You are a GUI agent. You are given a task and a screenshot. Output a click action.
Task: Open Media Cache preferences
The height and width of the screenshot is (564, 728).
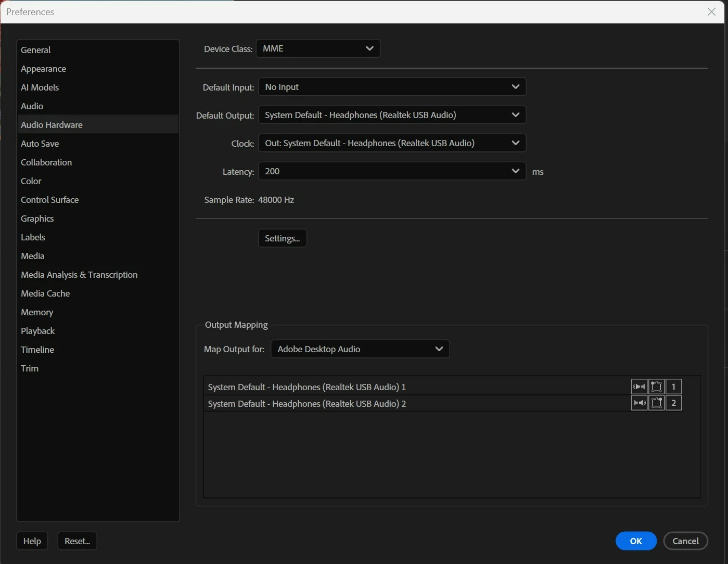(98, 293)
